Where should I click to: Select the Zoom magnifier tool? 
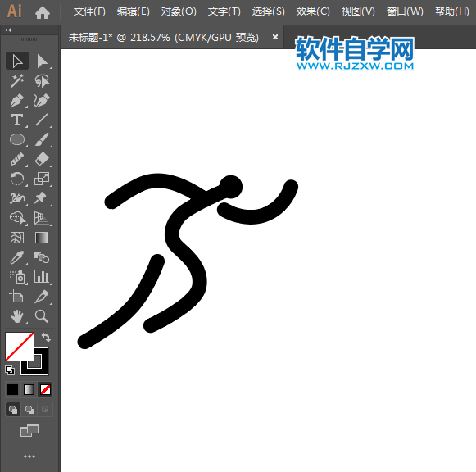click(42, 316)
